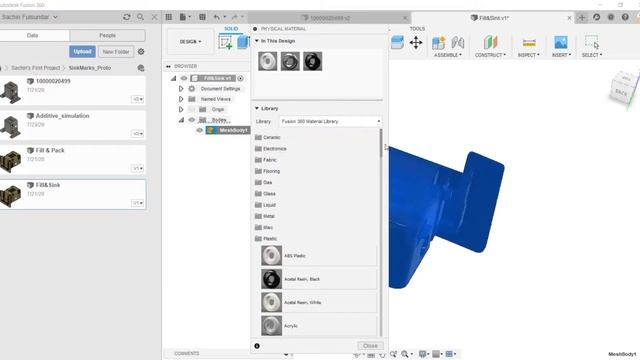Toggle visibility of Bodies folder
Viewport: 640px width, 360px height.
coord(191,120)
